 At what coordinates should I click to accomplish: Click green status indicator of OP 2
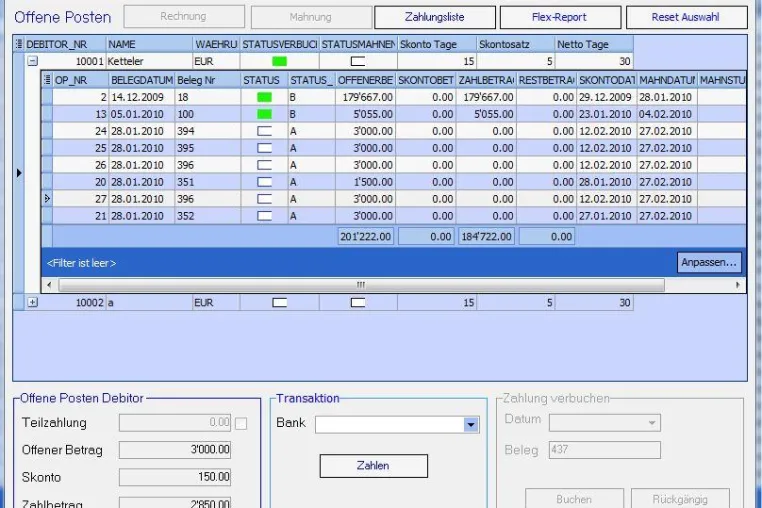tap(264, 97)
